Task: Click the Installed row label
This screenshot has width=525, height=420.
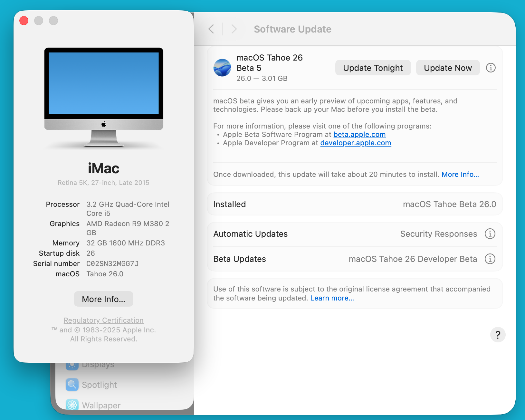Action: [x=230, y=204]
